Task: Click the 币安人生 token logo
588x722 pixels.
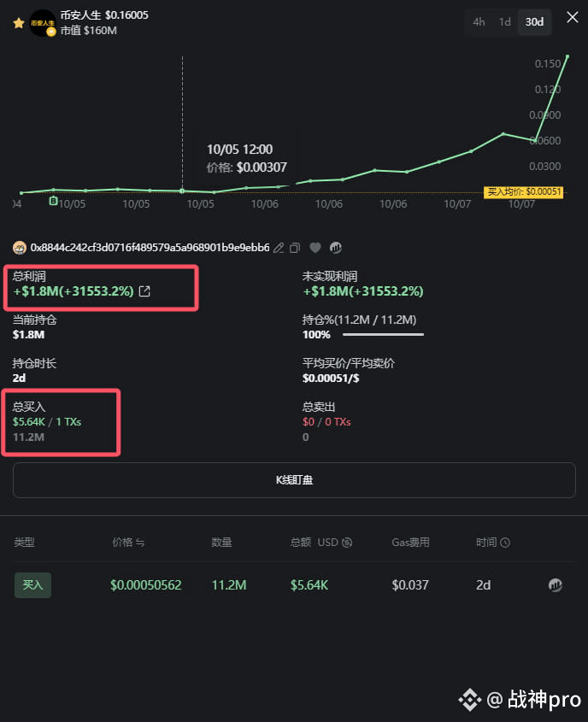Action: point(43,23)
